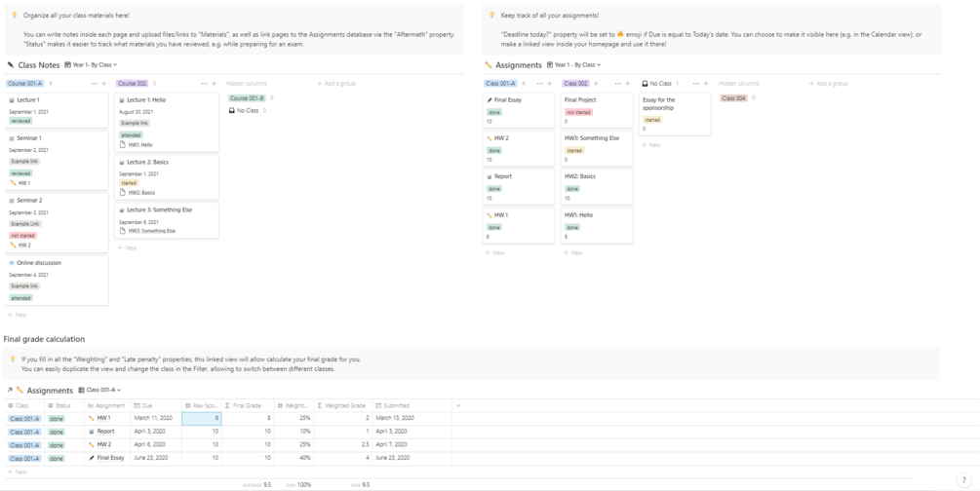Open three-dot menu for Course 002 column
This screenshot has width=980, height=491.
click(x=202, y=84)
